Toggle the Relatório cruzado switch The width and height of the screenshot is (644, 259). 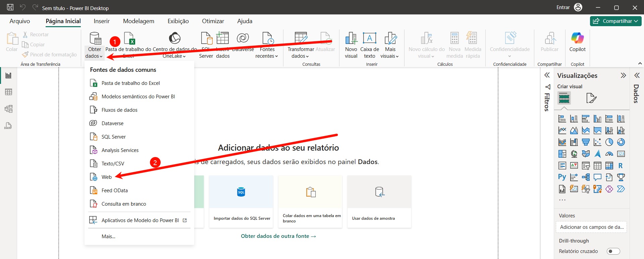(x=613, y=251)
